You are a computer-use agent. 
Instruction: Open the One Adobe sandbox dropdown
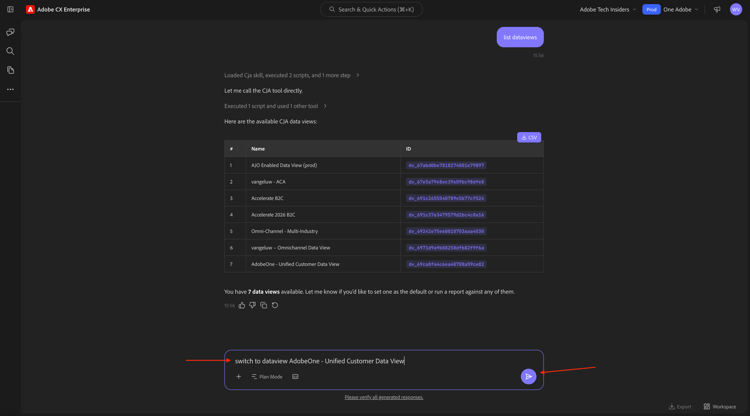pos(681,10)
